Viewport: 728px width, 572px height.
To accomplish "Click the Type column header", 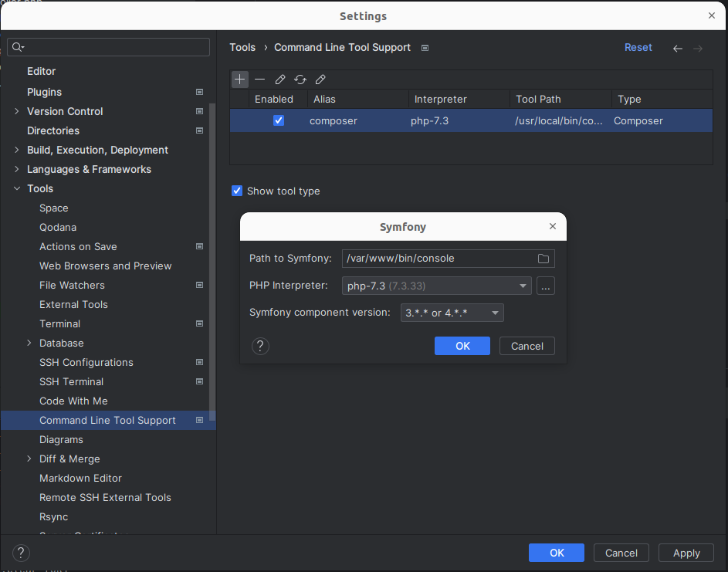I will point(662,100).
